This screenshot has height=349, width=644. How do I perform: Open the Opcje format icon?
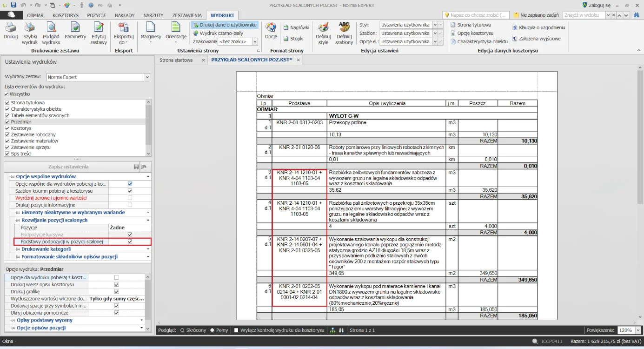[271, 30]
